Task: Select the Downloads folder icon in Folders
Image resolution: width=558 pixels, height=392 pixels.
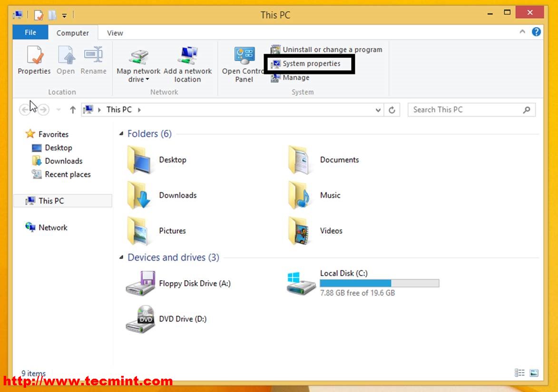Action: 140,195
